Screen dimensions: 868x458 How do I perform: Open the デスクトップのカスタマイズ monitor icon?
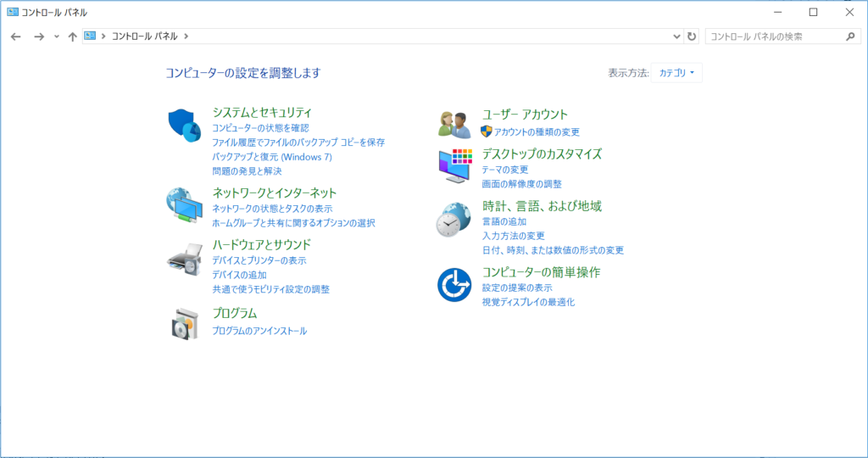click(455, 165)
